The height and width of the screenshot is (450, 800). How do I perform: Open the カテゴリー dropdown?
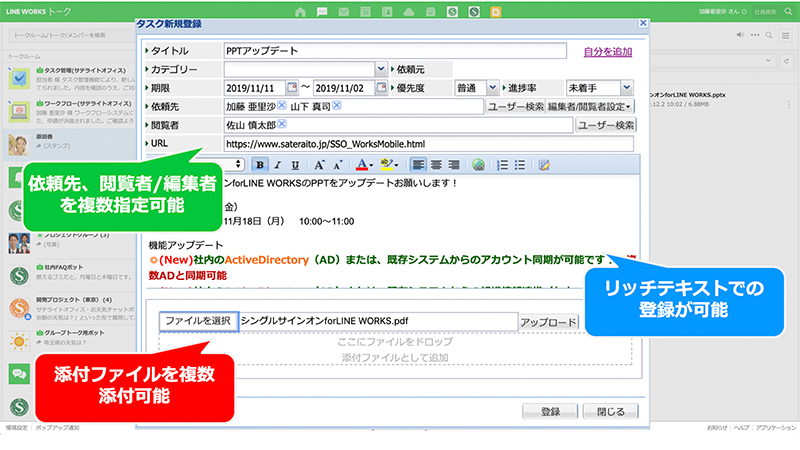tap(381, 69)
